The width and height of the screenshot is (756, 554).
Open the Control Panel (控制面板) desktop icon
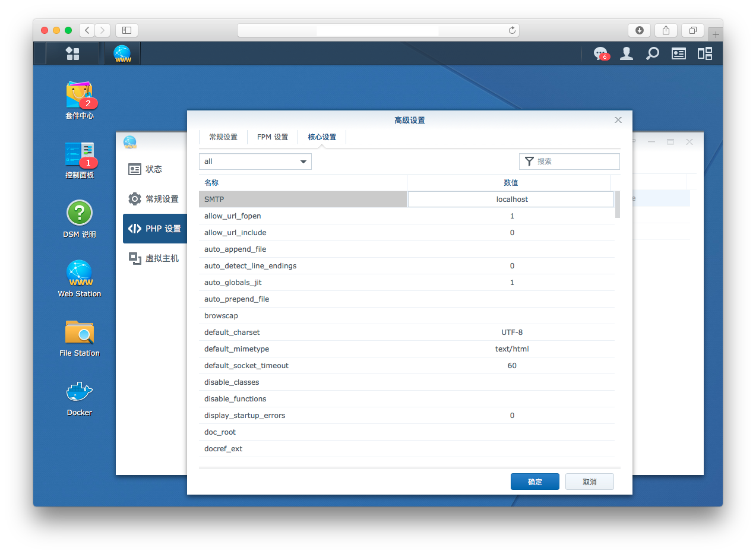click(x=80, y=159)
